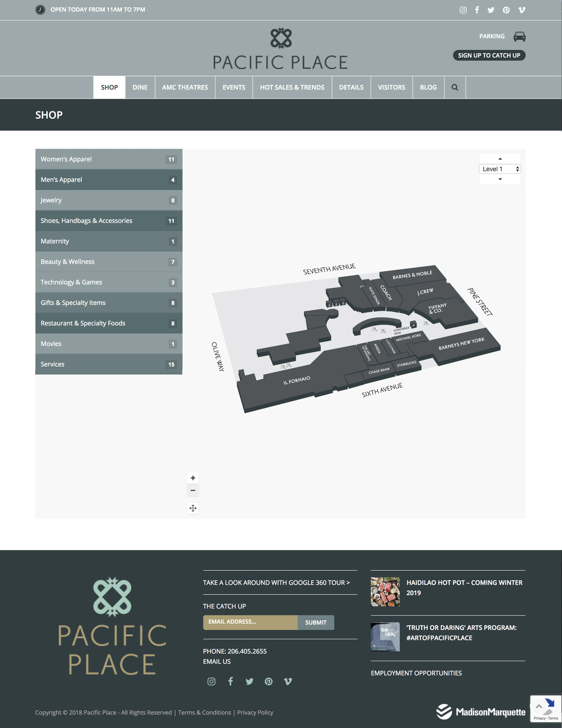Open Facebook icon in footer
This screenshot has height=728, width=562.
tap(230, 681)
